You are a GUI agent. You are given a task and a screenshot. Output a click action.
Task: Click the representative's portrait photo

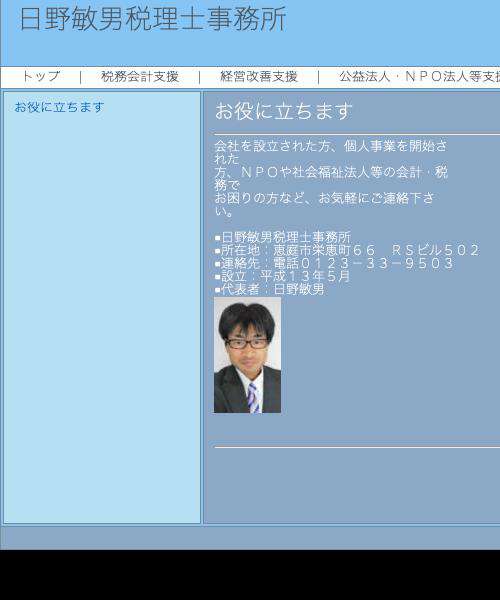click(x=248, y=355)
